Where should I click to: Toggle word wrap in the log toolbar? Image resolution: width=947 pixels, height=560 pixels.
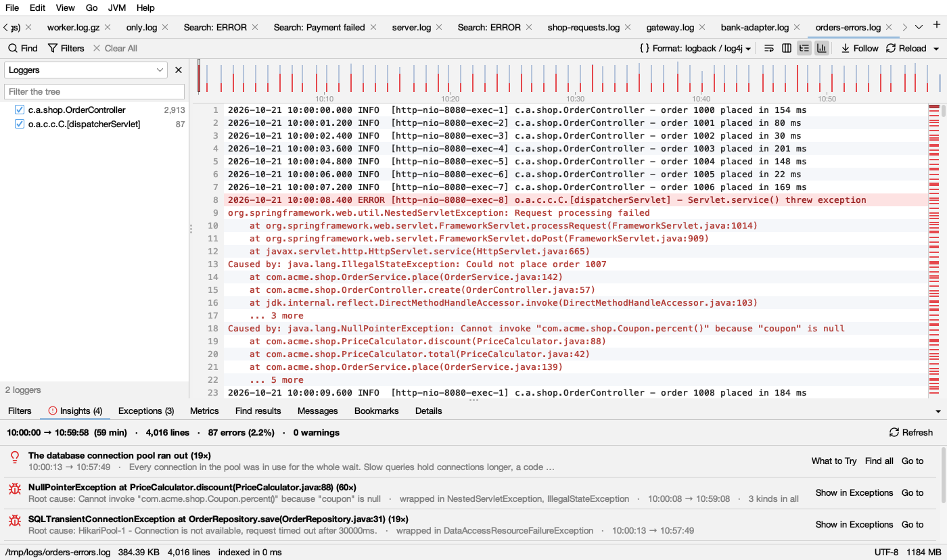768,48
